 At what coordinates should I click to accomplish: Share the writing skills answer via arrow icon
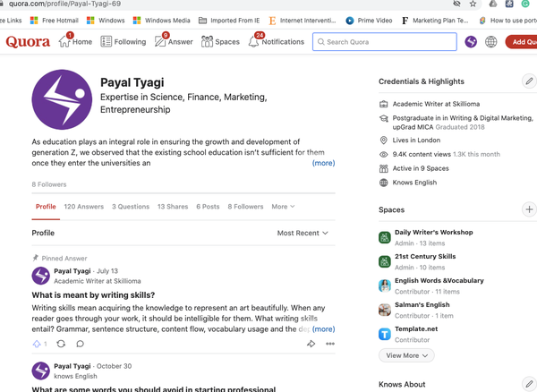pos(311,344)
